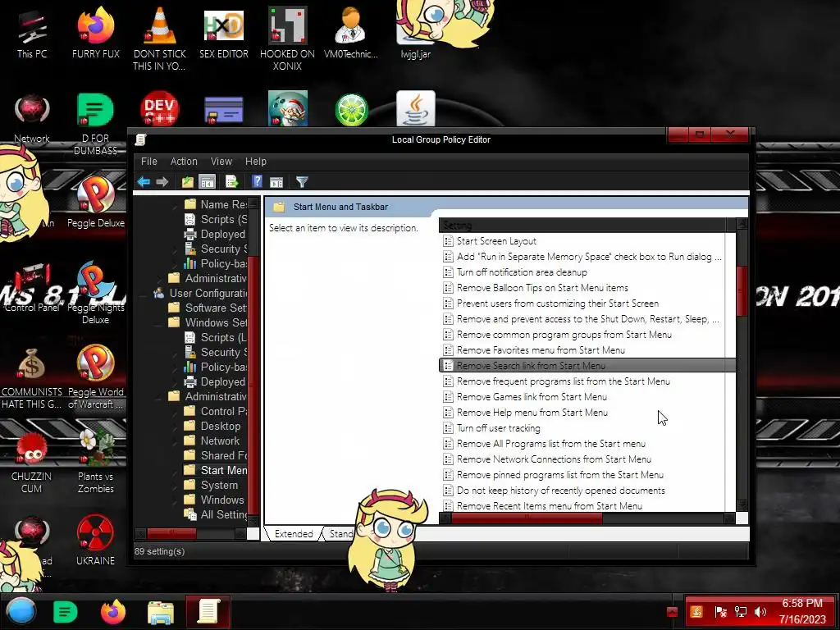Collapse the User Configuration node
840x630 pixels.
coord(144,294)
